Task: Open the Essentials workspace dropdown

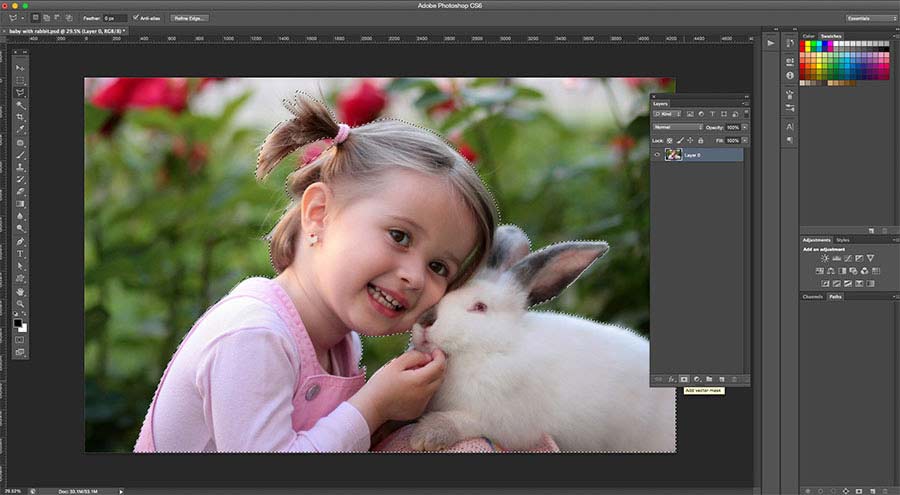Action: pos(870,18)
